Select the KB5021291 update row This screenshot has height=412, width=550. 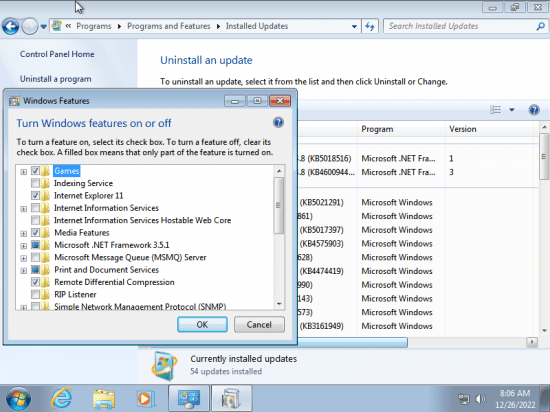[417, 202]
